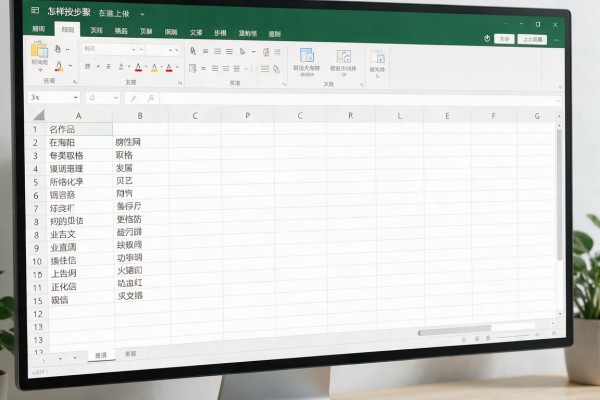600x400 pixels.
Task: Click the AutoSave icon in title bar
Action: (35, 11)
